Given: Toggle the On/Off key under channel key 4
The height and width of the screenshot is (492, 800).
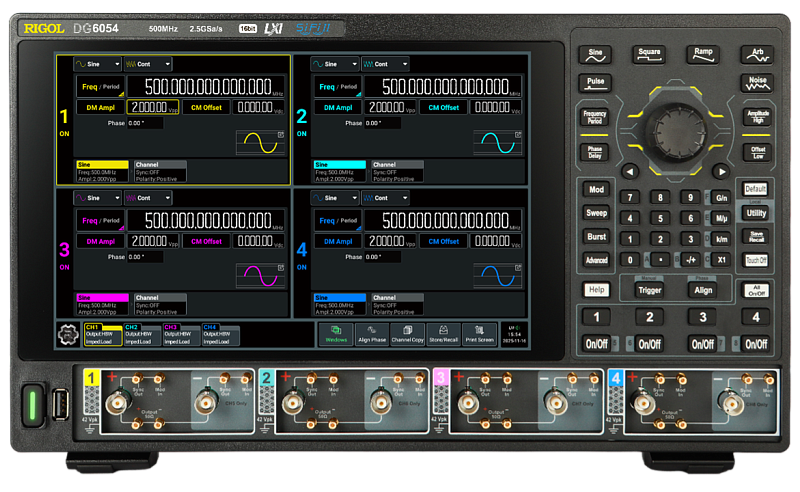Looking at the screenshot, I should (756, 344).
